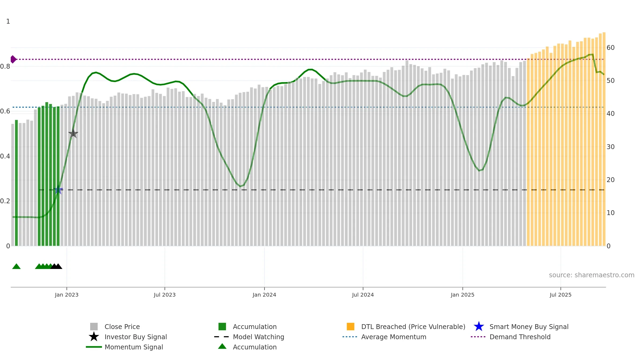Toggle the Average Momentum legend entry
The width and height of the screenshot is (644, 362).
tap(384, 337)
